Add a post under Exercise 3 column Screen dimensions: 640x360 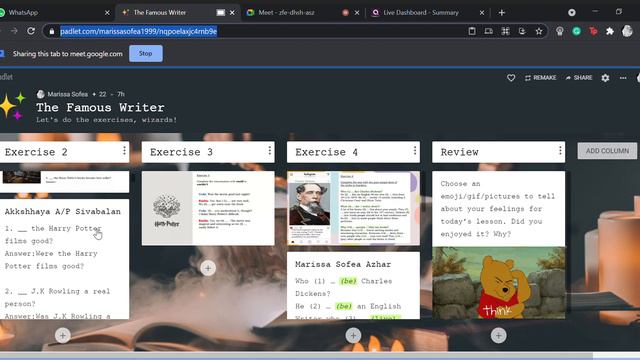coord(208,268)
